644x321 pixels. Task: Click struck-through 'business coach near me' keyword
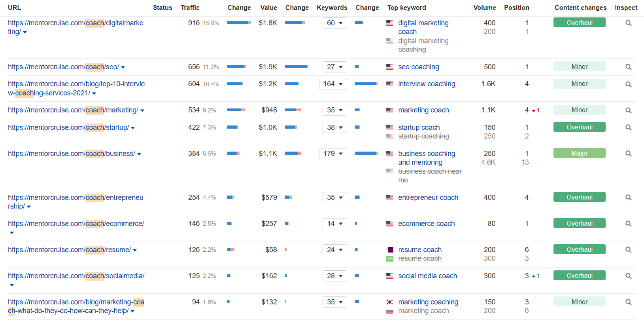click(430, 176)
